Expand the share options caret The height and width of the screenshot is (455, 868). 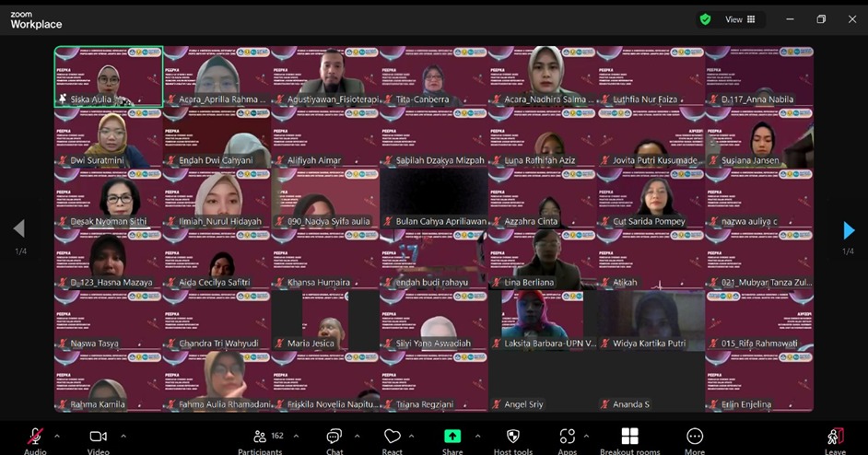[477, 436]
